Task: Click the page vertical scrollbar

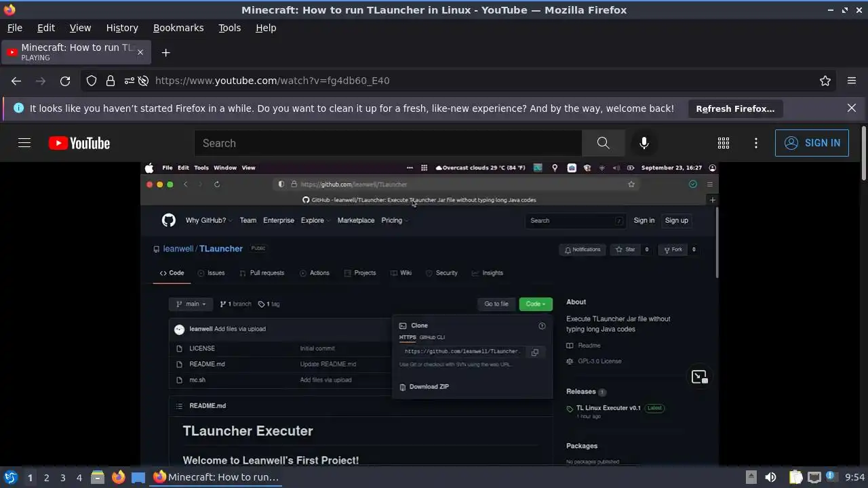Action: (x=863, y=154)
